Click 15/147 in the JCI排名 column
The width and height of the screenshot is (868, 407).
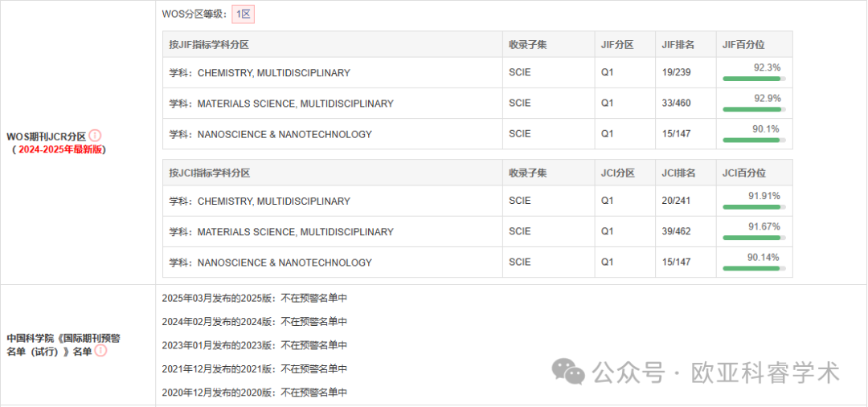pos(676,263)
